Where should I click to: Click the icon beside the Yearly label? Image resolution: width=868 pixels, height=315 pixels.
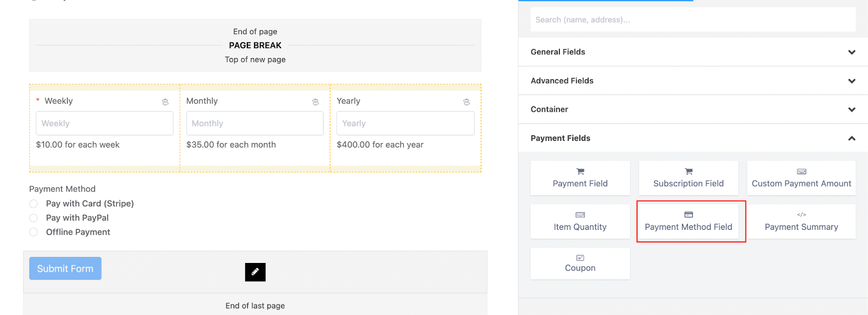[466, 102]
